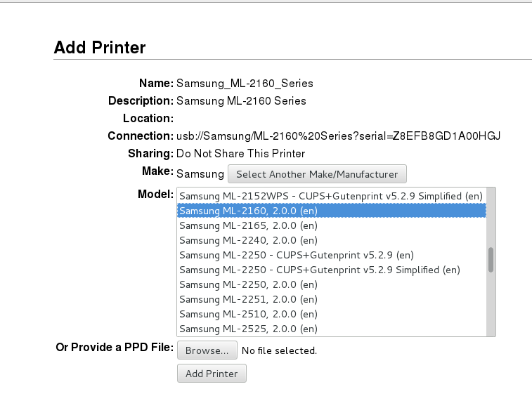The image size is (532, 401).
Task: Select ML-2250 CUPS+Gutenprint v5.2.9 non-simplified entry
Action: click(x=296, y=255)
